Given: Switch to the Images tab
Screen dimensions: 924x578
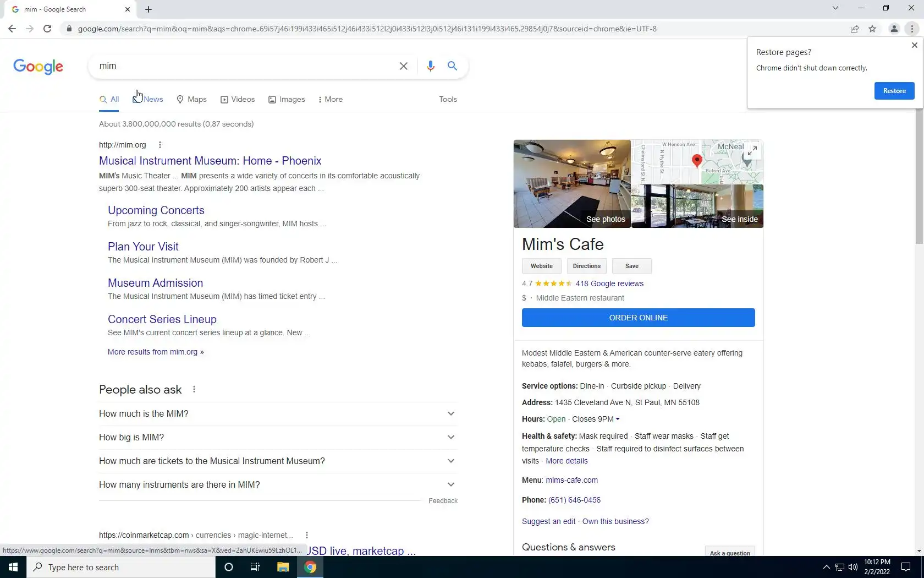Looking at the screenshot, I should coord(287,100).
